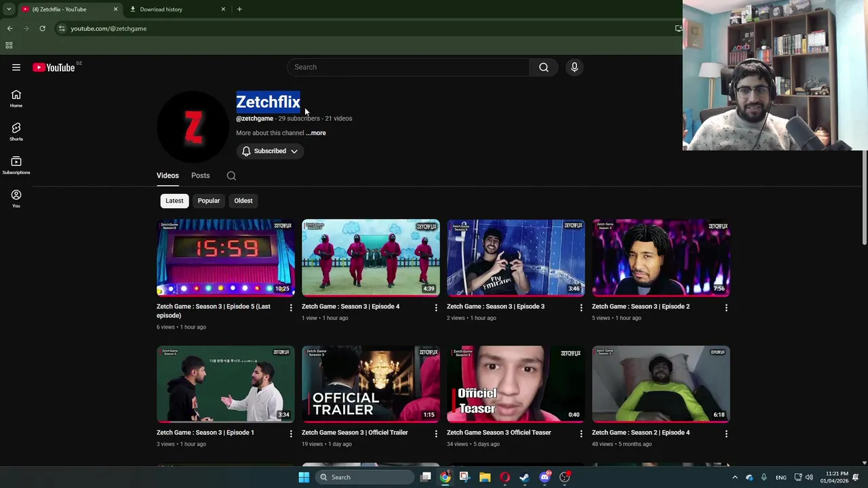Open options for Season 3 Officiel Teaser

581,434
